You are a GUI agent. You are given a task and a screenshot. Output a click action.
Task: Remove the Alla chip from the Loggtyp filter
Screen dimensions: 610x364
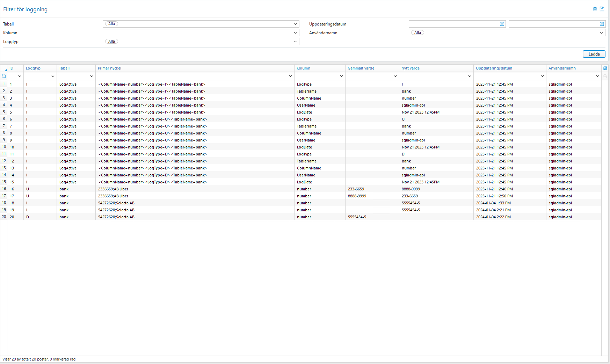pyautogui.click(x=111, y=41)
